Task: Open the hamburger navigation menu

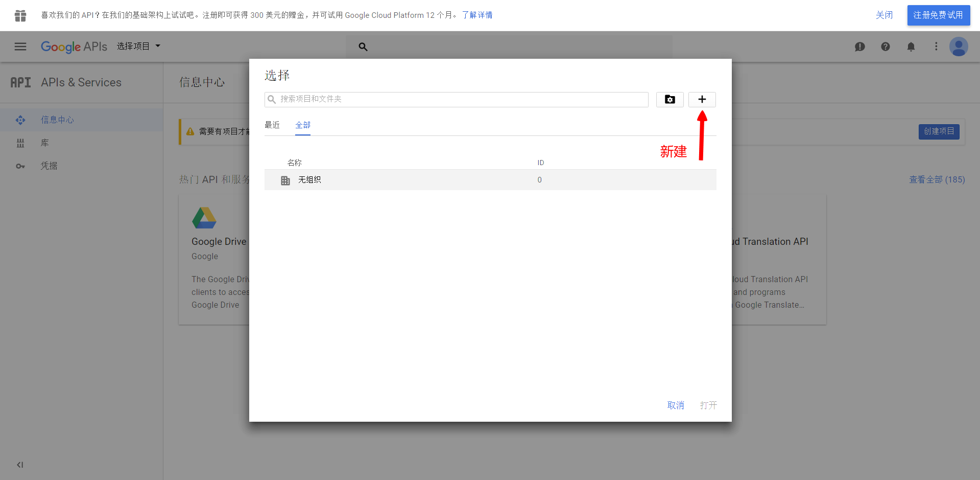Action: click(x=20, y=47)
